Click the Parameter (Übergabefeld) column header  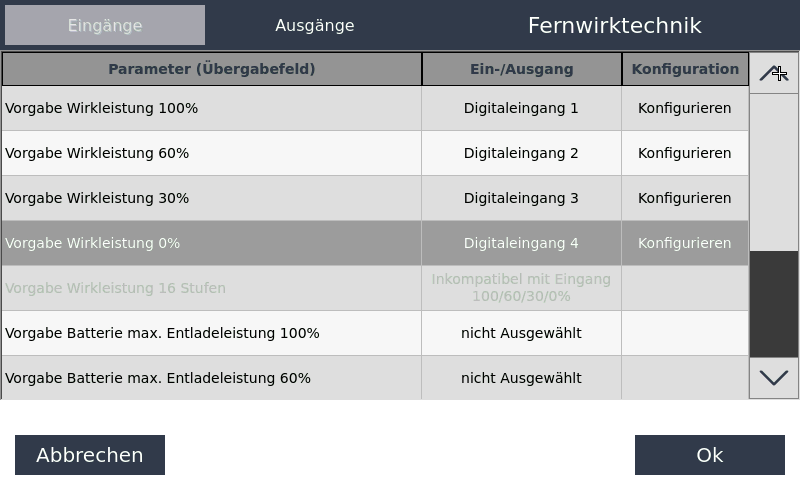click(x=211, y=69)
